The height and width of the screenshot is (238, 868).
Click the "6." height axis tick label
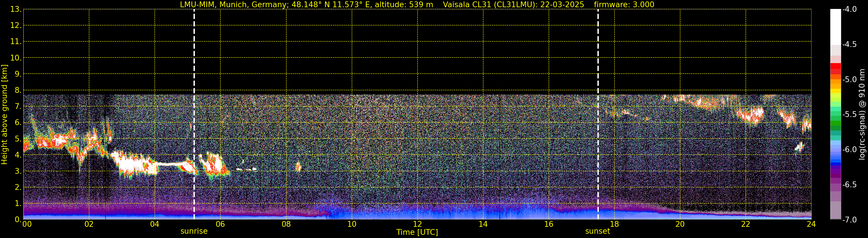pyautogui.click(x=18, y=123)
